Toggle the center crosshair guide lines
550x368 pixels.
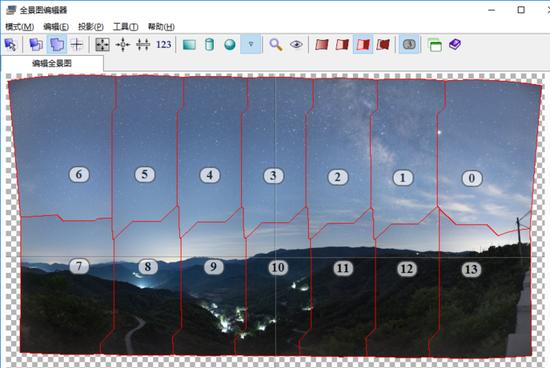pos(76,45)
